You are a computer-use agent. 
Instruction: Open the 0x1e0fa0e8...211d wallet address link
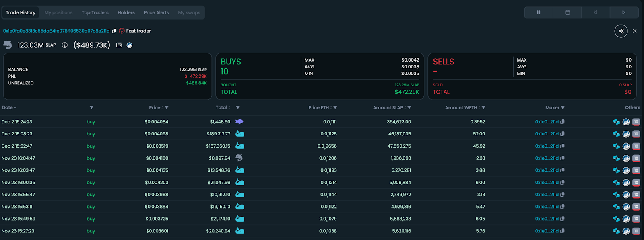point(56,31)
